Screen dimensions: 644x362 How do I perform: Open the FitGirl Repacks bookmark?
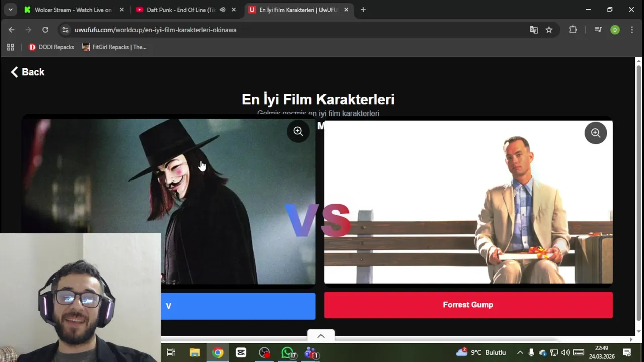[115, 47]
